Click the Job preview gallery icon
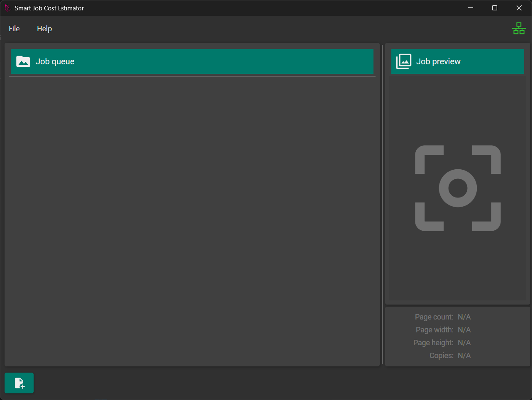 click(x=404, y=61)
